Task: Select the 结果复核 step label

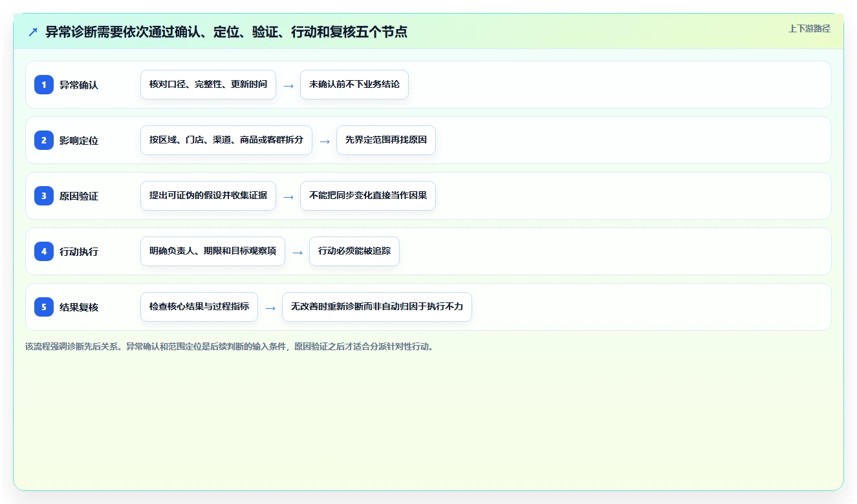Action: (x=79, y=307)
